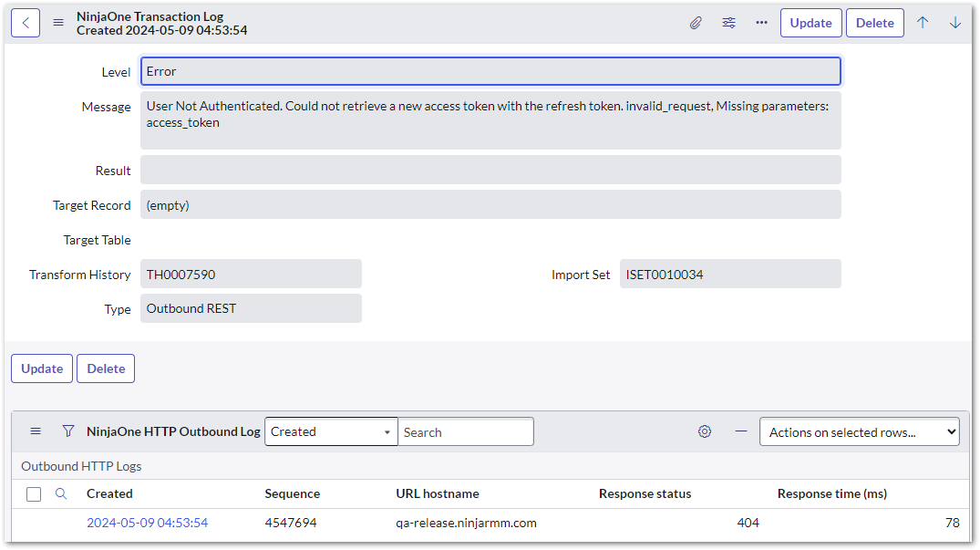
Task: Open the log record dated 2024-05-09 04:53:54
Action: pos(147,523)
